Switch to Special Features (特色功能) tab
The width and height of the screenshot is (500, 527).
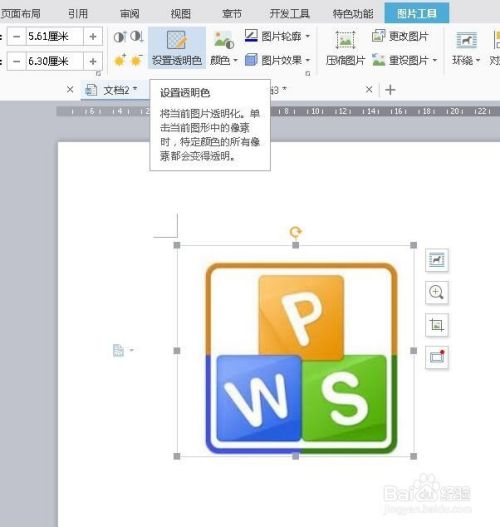pyautogui.click(x=353, y=13)
